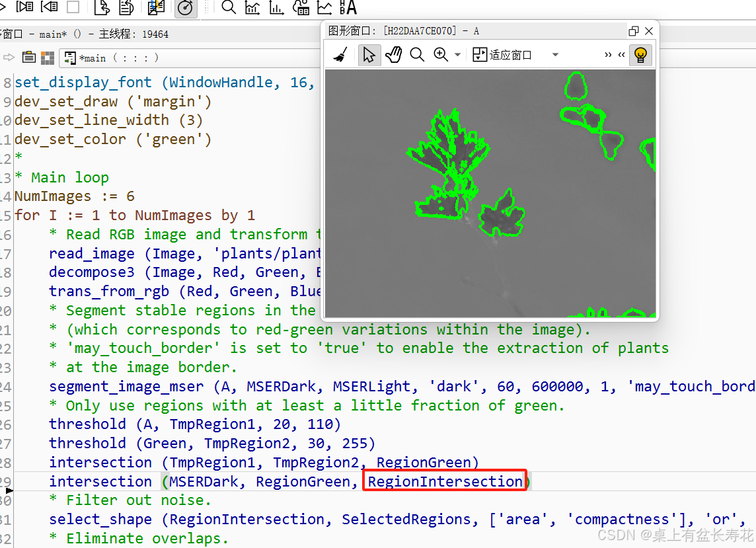Click the crossed-out page with yellow star icon
The image size is (756, 548).
pos(156,7)
